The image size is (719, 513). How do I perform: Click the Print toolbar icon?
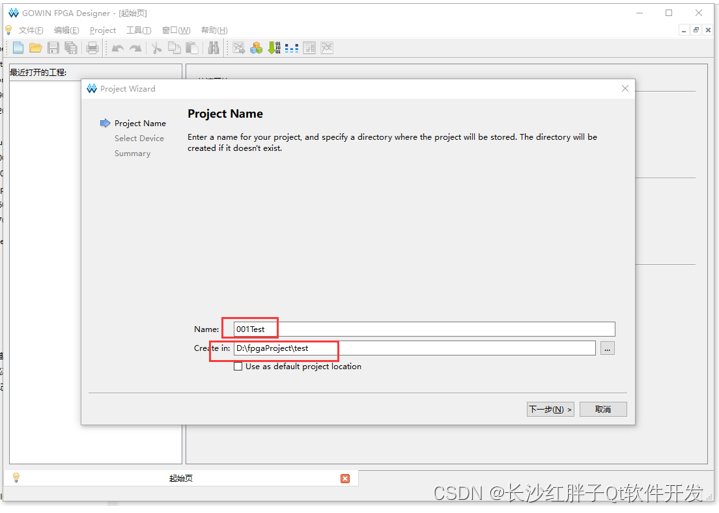tap(93, 48)
